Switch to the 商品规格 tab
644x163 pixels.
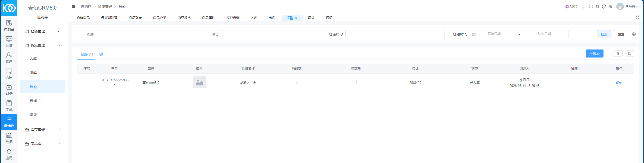click(x=184, y=18)
